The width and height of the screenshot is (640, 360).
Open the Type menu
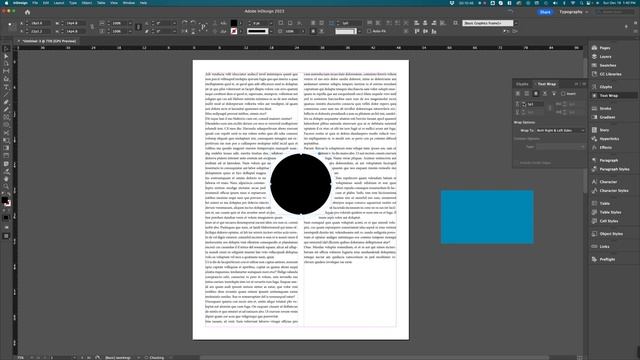point(73,3)
